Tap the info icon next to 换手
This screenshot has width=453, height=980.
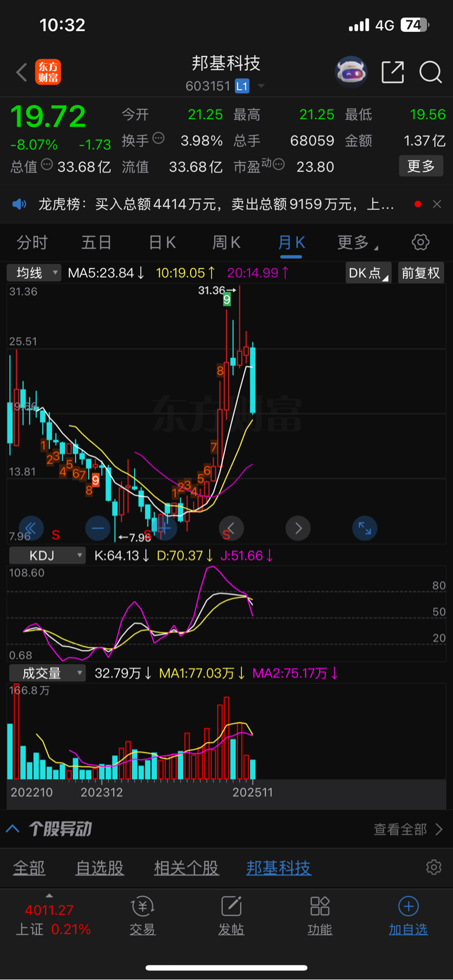pyautogui.click(x=158, y=138)
